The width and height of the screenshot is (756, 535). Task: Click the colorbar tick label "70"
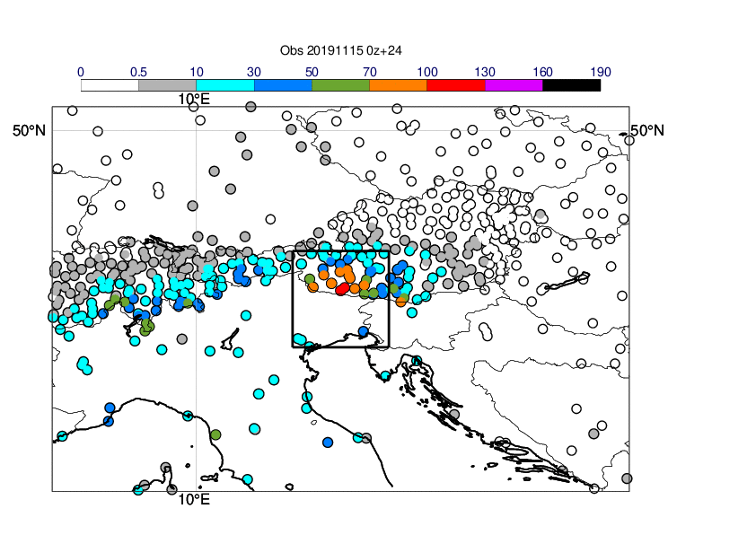click(370, 73)
